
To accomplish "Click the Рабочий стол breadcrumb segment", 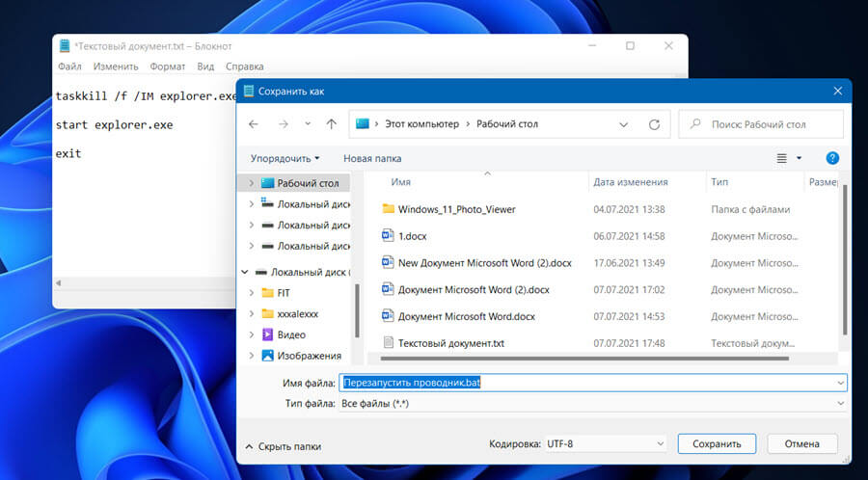I will pyautogui.click(x=507, y=124).
